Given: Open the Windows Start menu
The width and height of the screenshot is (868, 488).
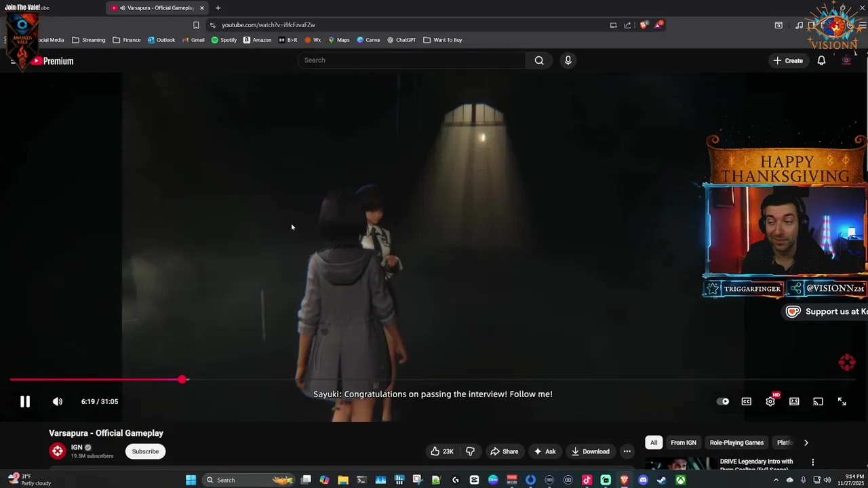Looking at the screenshot, I should 191,480.
